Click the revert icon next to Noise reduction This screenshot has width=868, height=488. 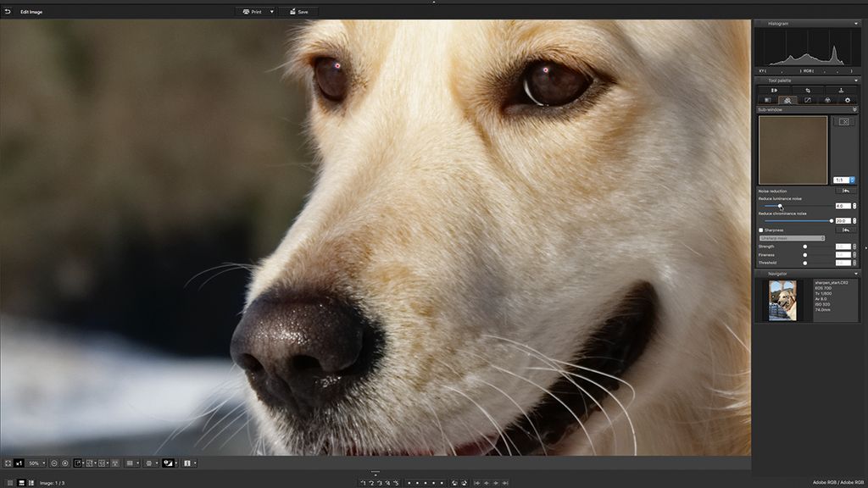click(x=845, y=191)
